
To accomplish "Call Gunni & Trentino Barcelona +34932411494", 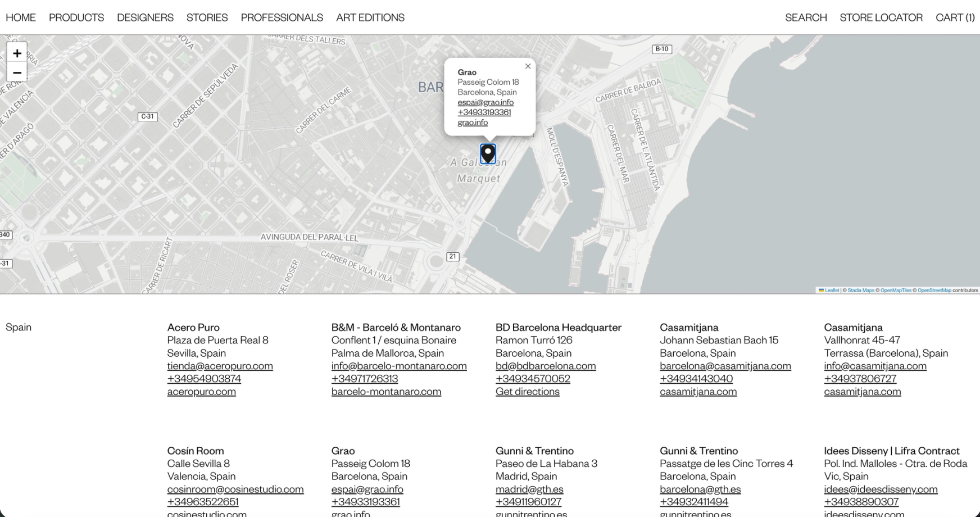I will click(694, 502).
